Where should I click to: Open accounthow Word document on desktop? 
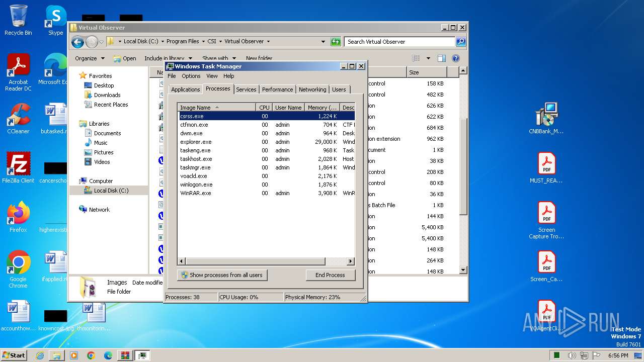click(x=18, y=316)
